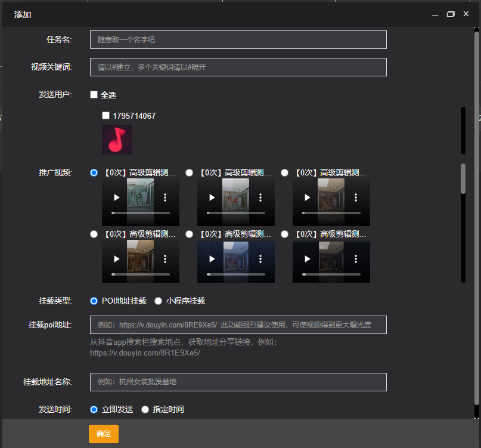Check the 全选 select-all checkbox
This screenshot has height=448, width=481.
[x=94, y=95]
